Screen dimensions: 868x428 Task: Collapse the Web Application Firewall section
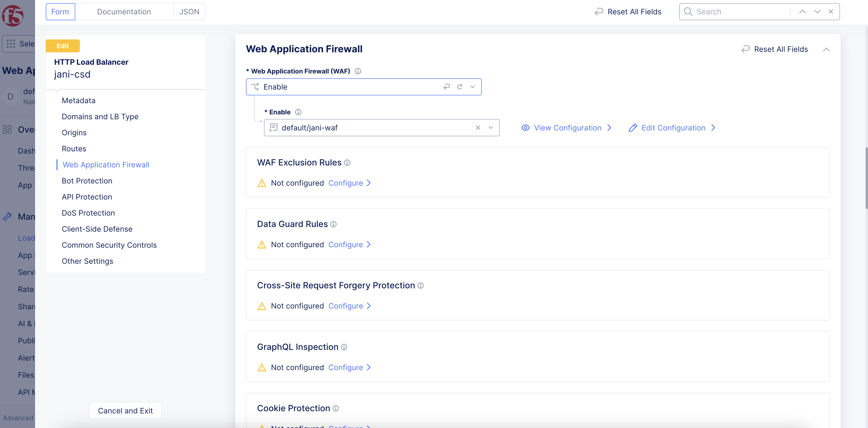coord(826,49)
